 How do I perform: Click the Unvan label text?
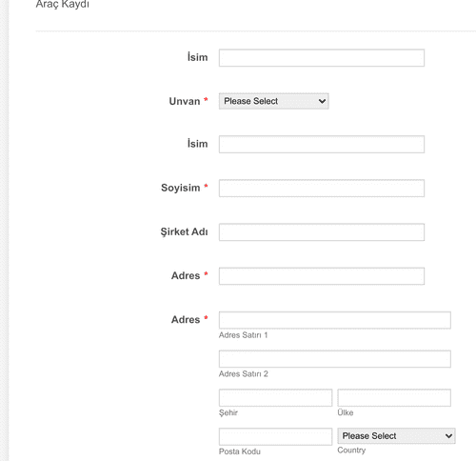point(185,101)
